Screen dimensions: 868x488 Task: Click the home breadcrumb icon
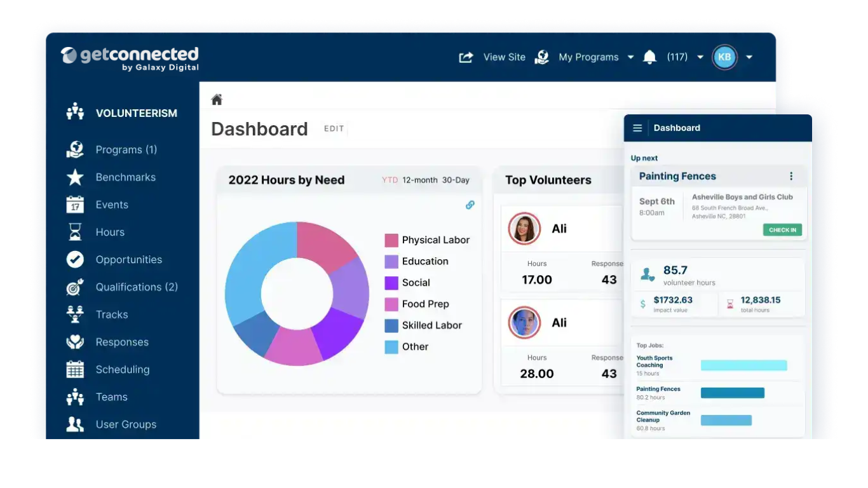(x=217, y=100)
